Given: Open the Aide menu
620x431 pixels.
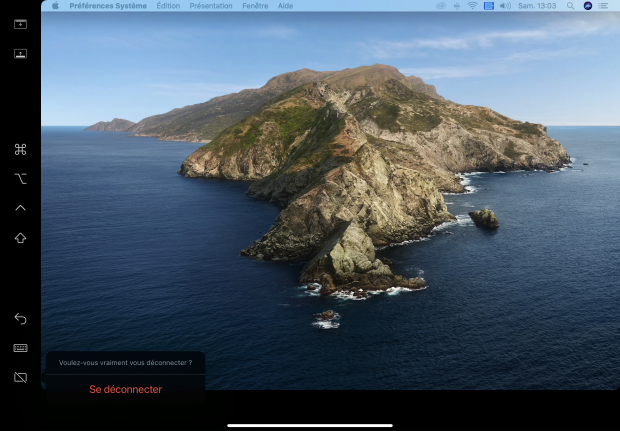Looking at the screenshot, I should click(x=285, y=6).
